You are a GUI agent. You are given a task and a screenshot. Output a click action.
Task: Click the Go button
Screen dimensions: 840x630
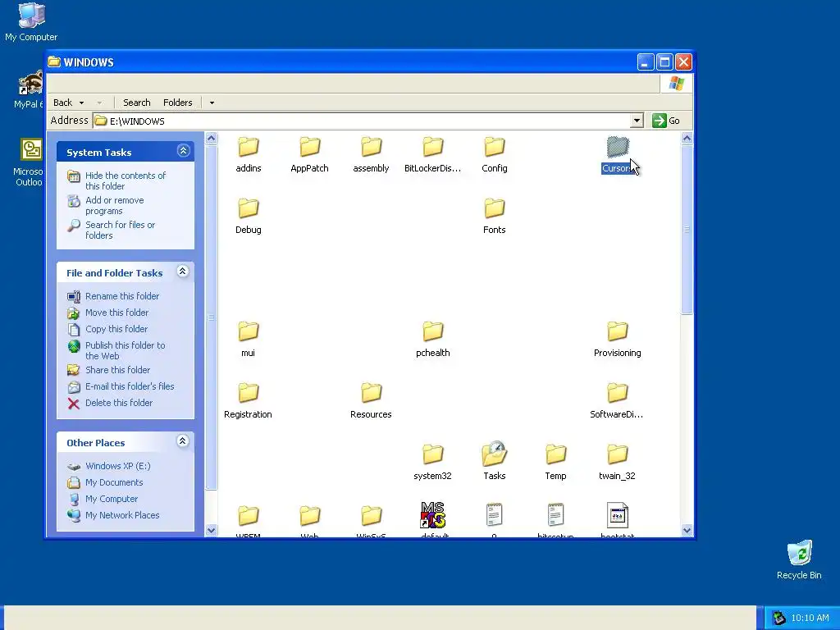click(666, 121)
